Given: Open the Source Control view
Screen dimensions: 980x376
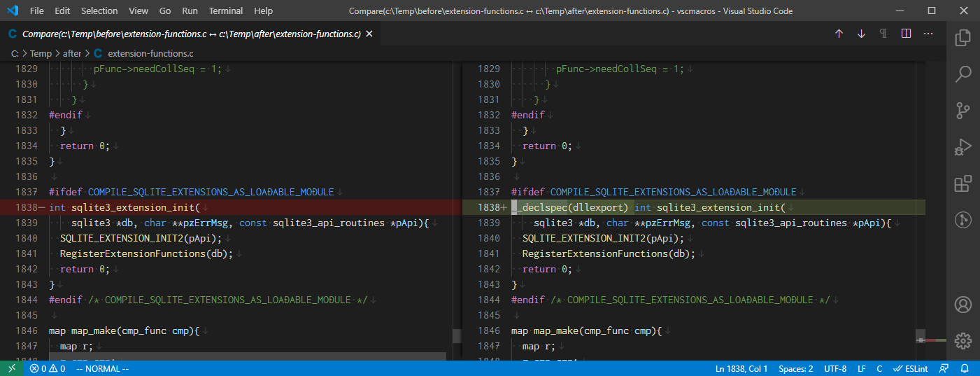Looking at the screenshot, I should (963, 111).
